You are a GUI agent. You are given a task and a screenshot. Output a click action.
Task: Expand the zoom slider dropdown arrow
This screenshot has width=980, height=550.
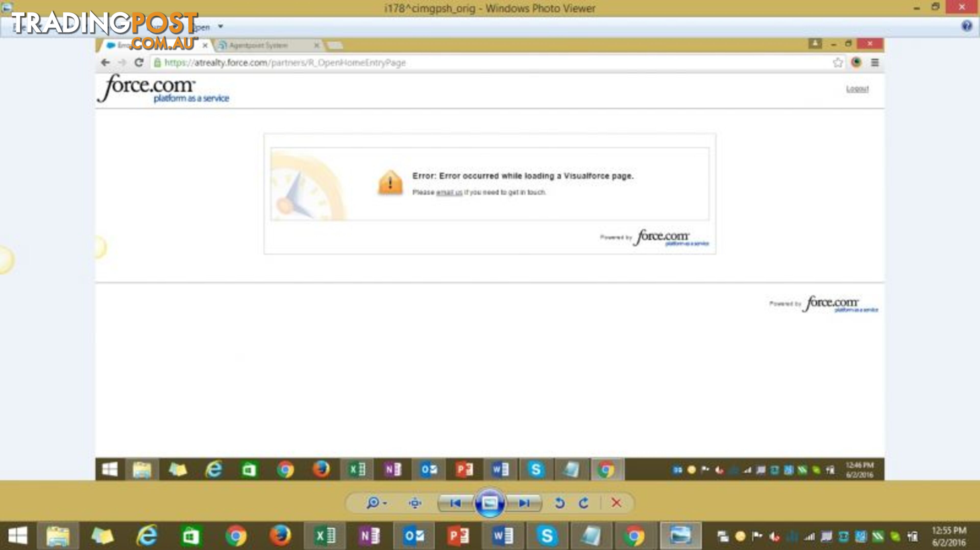(385, 503)
